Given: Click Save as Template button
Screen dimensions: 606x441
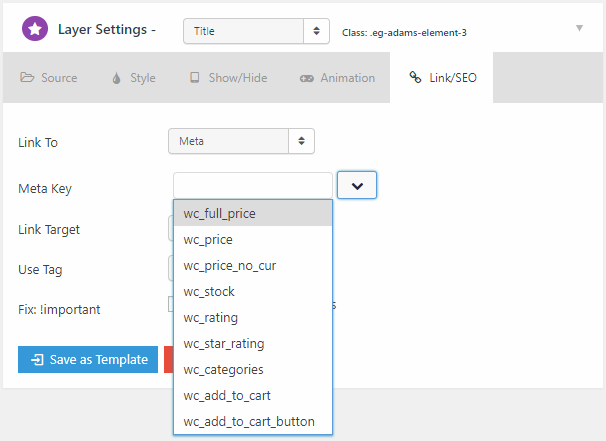Looking at the screenshot, I should pos(88,359).
